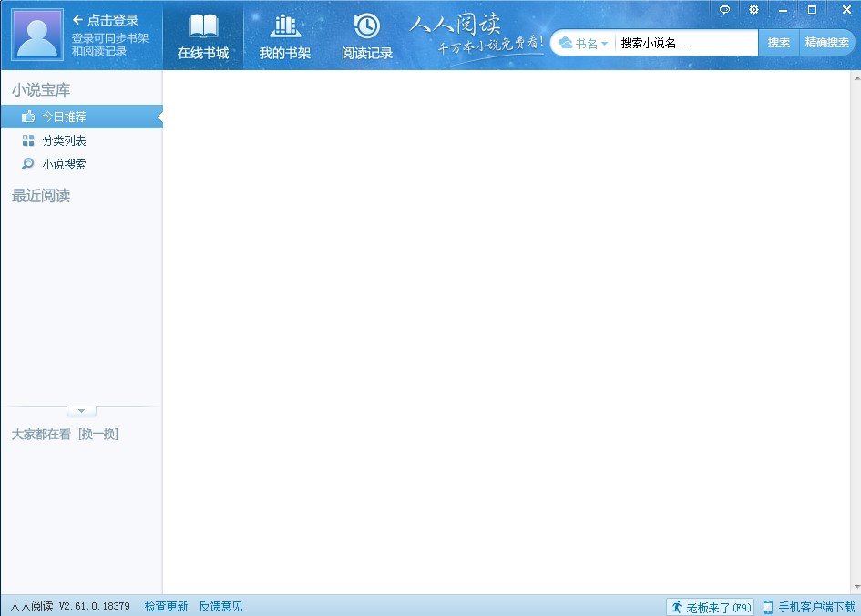Click the 反馈意见 feedback link

click(x=220, y=605)
